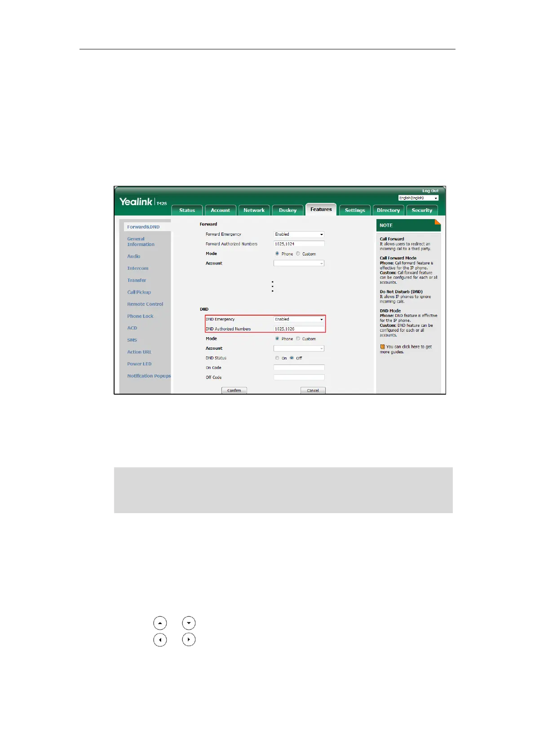Click the Cancel button
The height and width of the screenshot is (756, 535).
[313, 391]
